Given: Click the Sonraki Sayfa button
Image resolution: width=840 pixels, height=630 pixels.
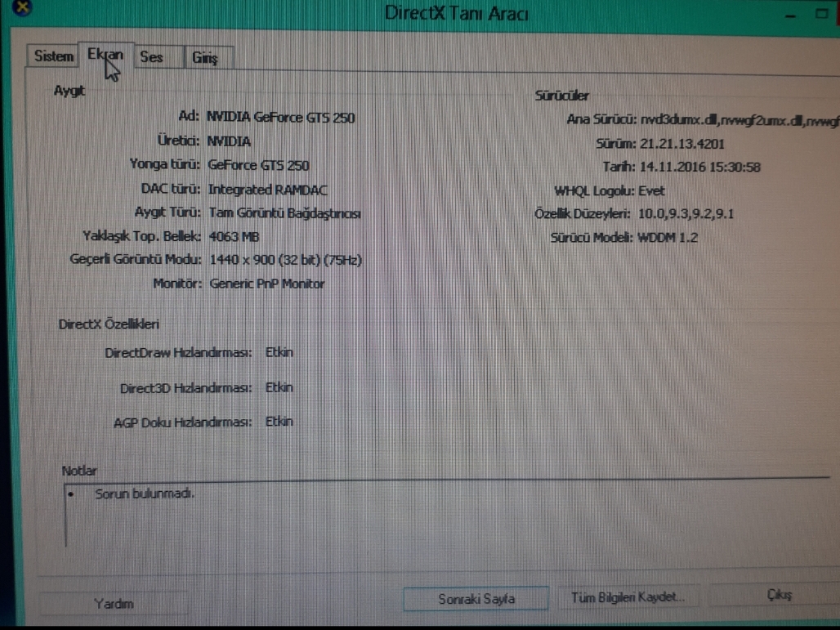Looking at the screenshot, I should pos(476,599).
